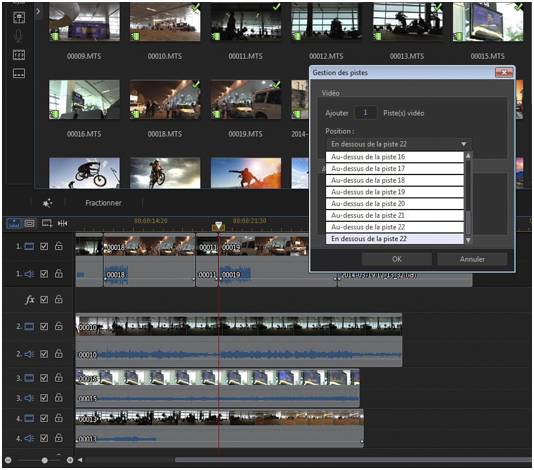The width and height of the screenshot is (534, 470).
Task: Zoom out timeline with minus button
Action: tap(8, 460)
